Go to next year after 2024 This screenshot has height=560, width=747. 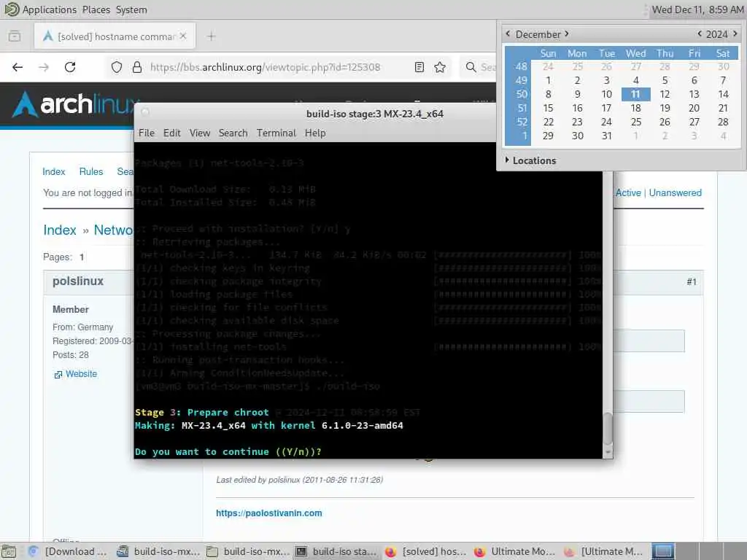735,34
